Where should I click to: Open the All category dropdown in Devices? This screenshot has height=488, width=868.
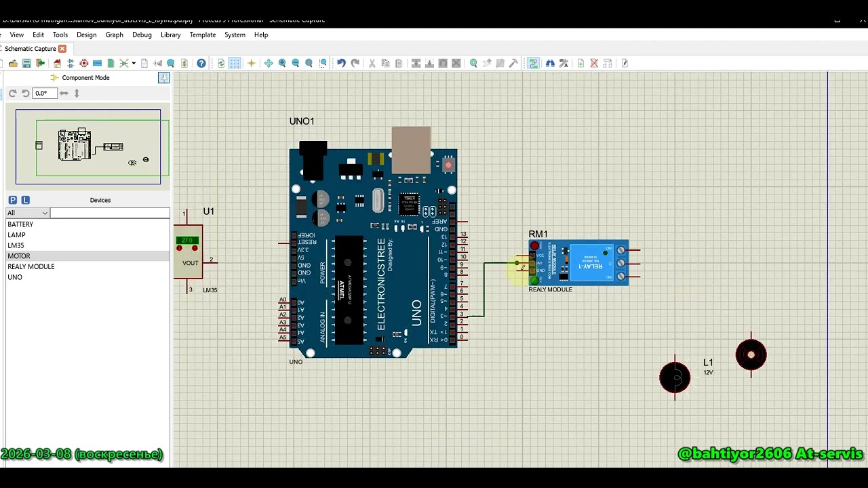(x=27, y=213)
